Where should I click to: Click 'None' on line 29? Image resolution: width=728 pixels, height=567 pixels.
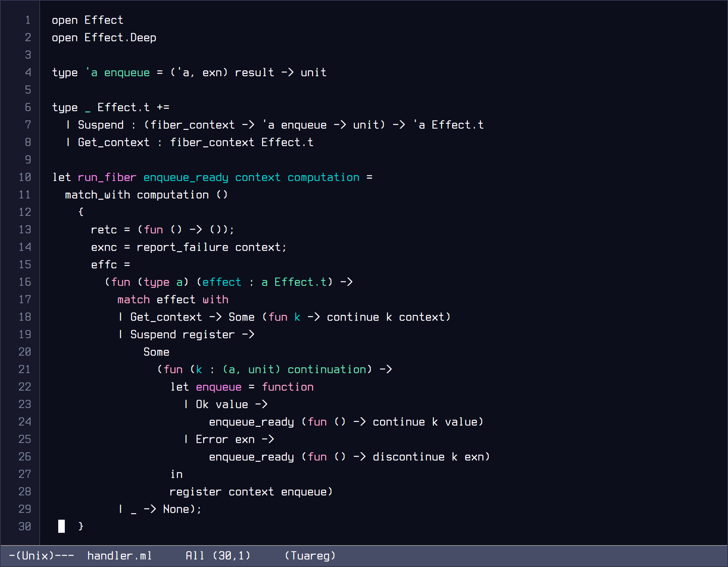pos(176,509)
